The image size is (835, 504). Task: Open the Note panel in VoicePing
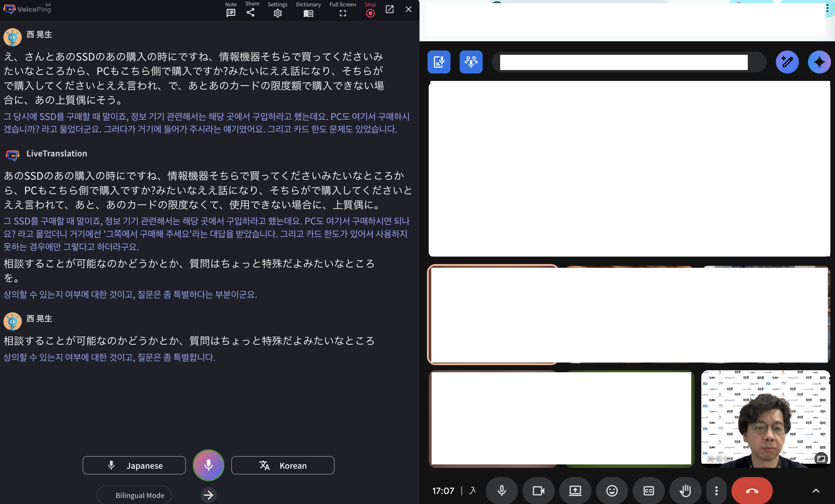pos(231,13)
